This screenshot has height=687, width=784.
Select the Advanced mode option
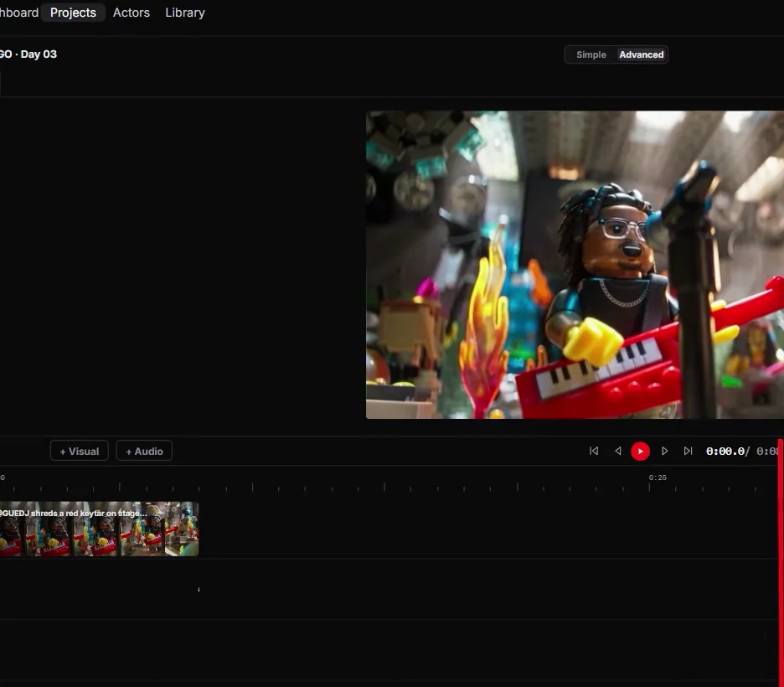coord(642,55)
